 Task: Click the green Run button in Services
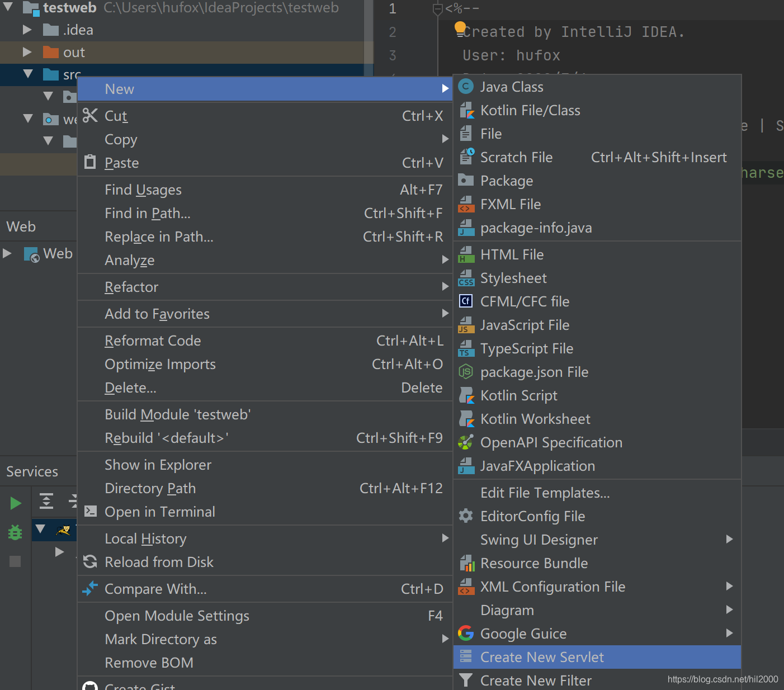[x=16, y=503]
